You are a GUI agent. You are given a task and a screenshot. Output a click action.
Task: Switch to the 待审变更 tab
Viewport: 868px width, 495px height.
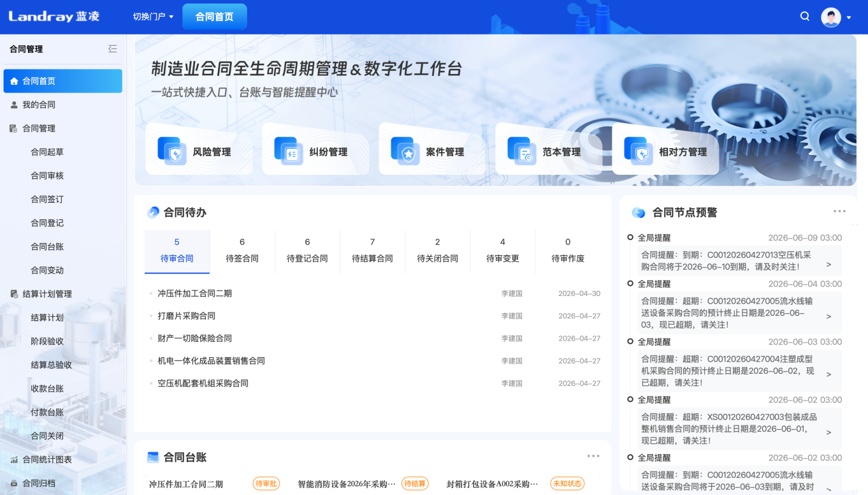[x=503, y=251]
